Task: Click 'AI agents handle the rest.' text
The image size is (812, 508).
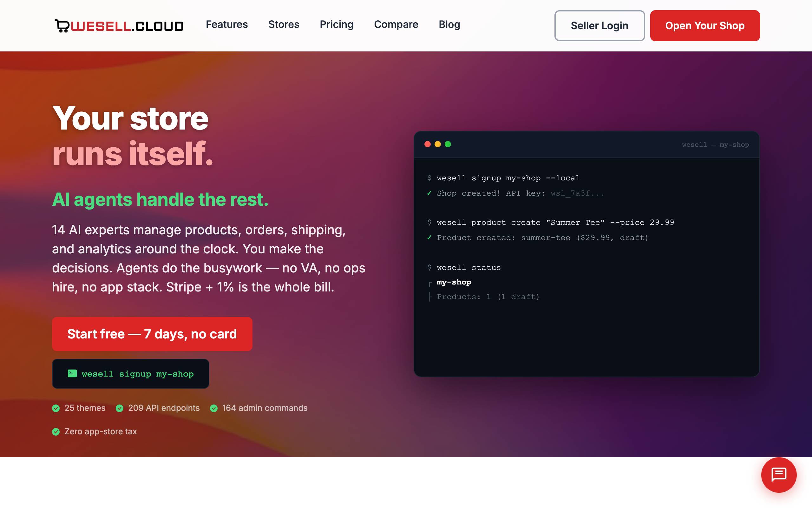Action: point(160,200)
